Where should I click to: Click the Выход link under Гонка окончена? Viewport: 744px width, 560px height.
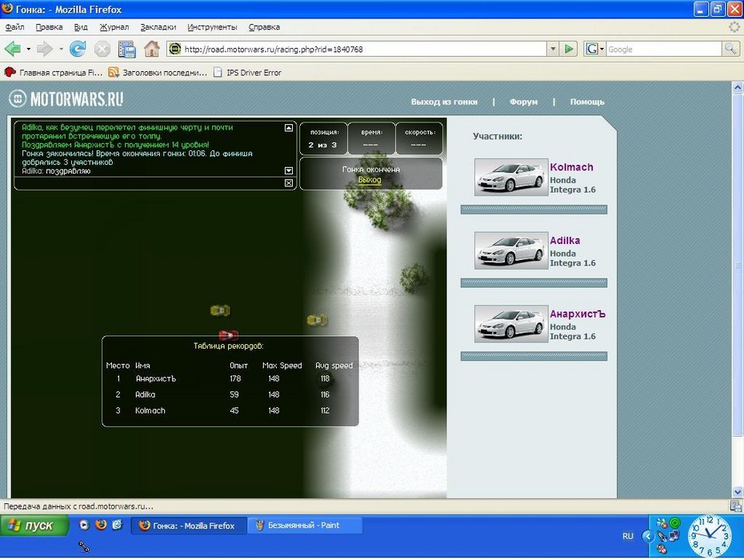(370, 180)
